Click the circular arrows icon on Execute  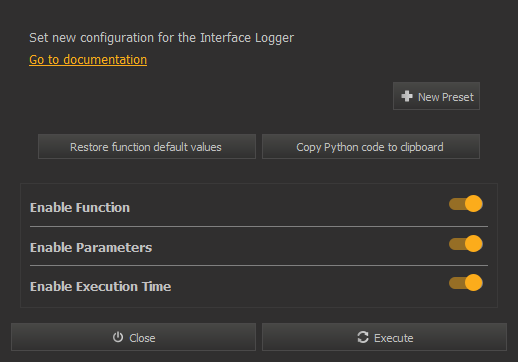click(x=363, y=337)
